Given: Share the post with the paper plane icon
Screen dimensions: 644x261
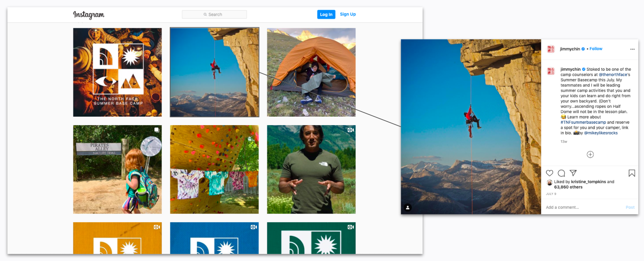Looking at the screenshot, I should [x=573, y=173].
